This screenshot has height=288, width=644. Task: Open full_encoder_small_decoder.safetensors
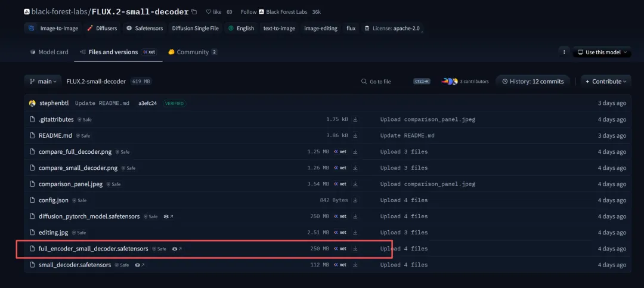(x=93, y=249)
